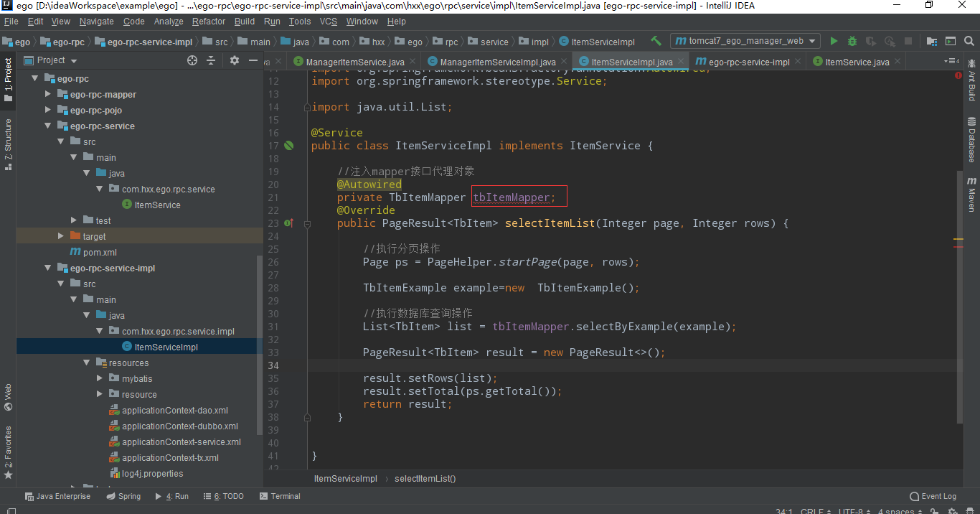Image resolution: width=980 pixels, height=514 pixels.
Task: Open the Navigate menu
Action: [97, 22]
